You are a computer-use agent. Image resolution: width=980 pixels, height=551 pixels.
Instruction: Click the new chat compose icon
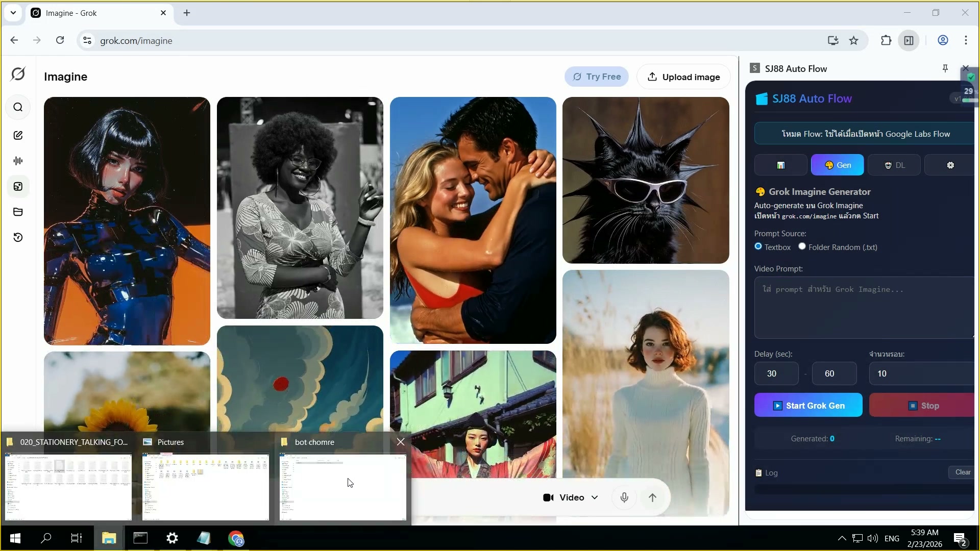(x=18, y=135)
